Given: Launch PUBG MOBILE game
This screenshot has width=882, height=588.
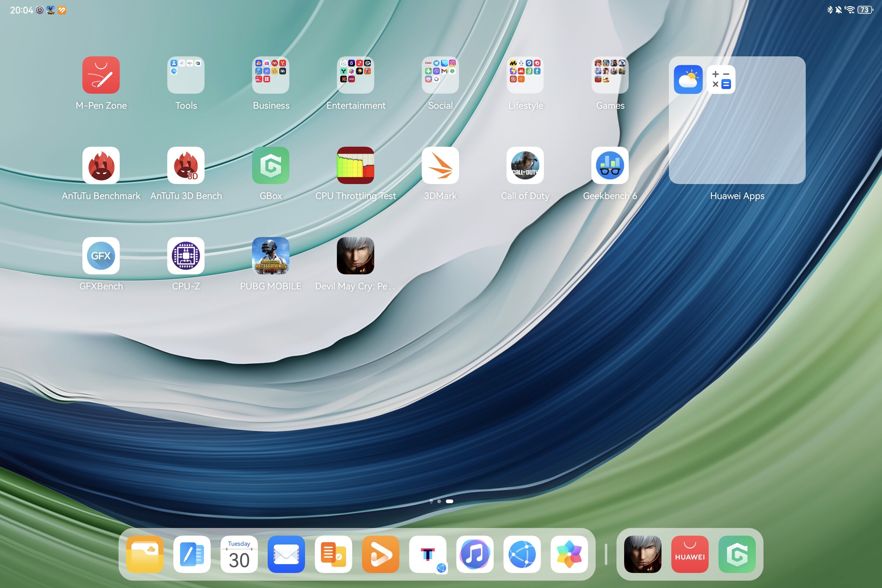Looking at the screenshot, I should 270,256.
